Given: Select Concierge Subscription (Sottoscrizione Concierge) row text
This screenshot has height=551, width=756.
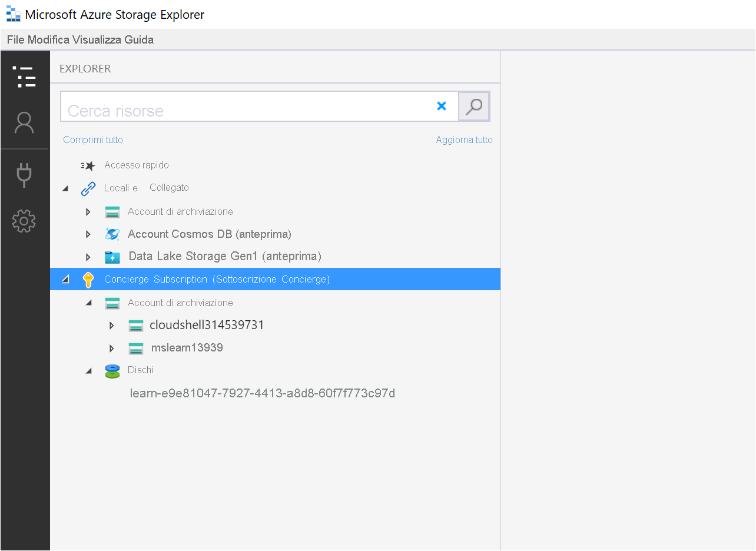Looking at the screenshot, I should [217, 279].
